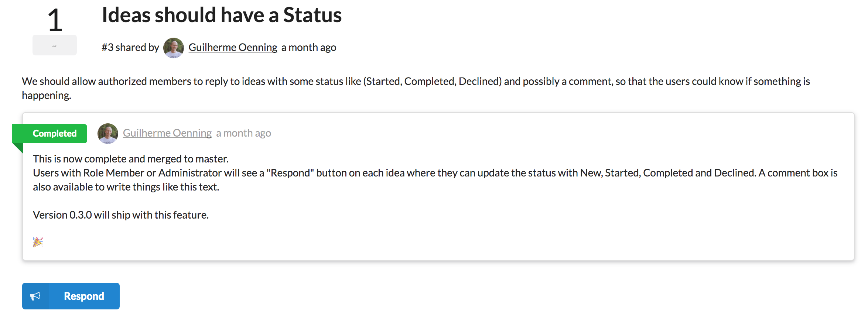This screenshot has height=319, width=868.
Task: Open Guilherme Oenning's profile link in idea header
Action: point(233,47)
